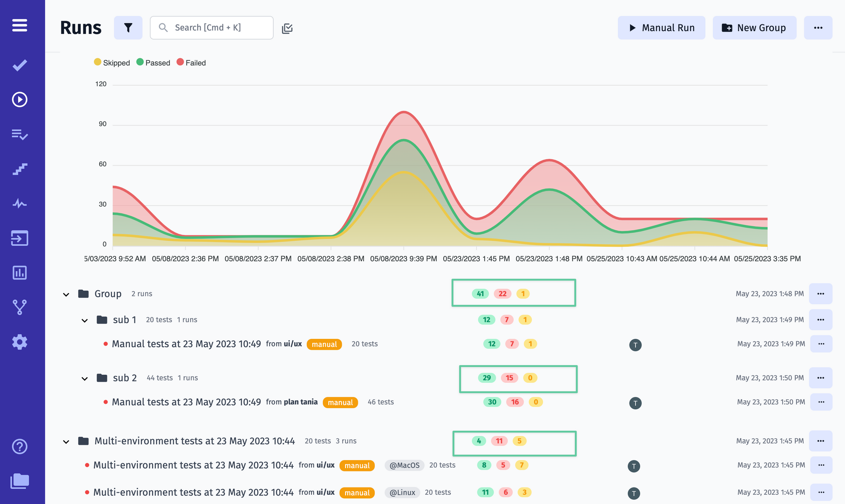
Task: Open options menu for Multi-environment tests group
Action: pos(820,441)
